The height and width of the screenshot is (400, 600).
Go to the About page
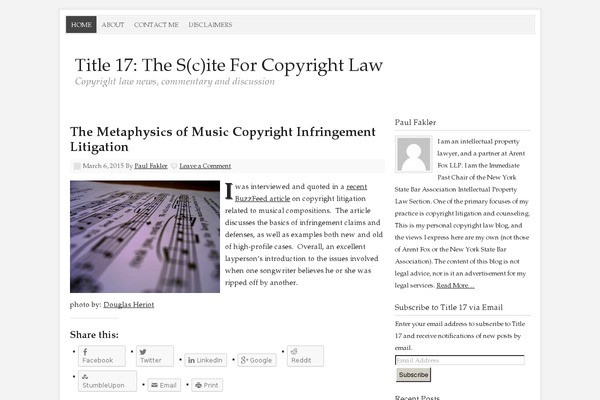click(113, 24)
